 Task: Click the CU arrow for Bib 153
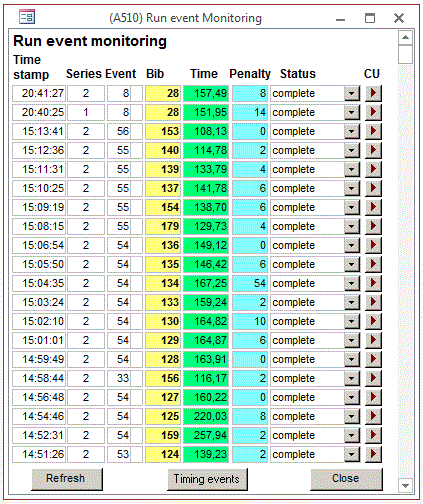tap(373, 131)
